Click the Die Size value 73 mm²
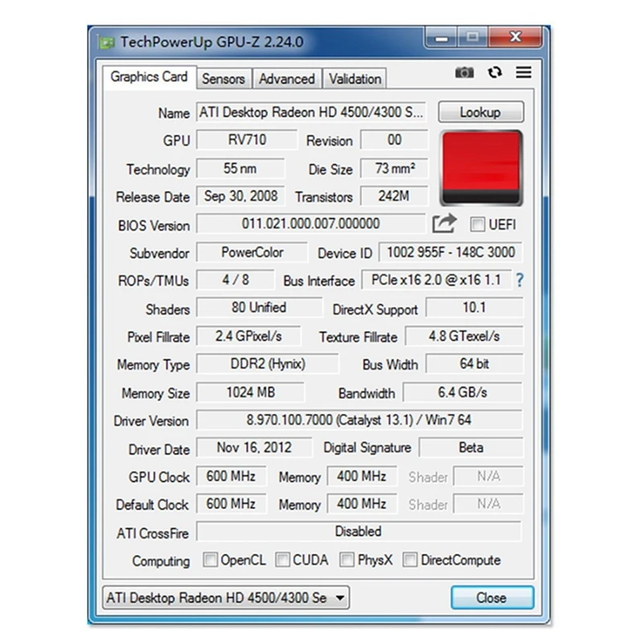Image resolution: width=644 pixels, height=644 pixels. [x=394, y=169]
